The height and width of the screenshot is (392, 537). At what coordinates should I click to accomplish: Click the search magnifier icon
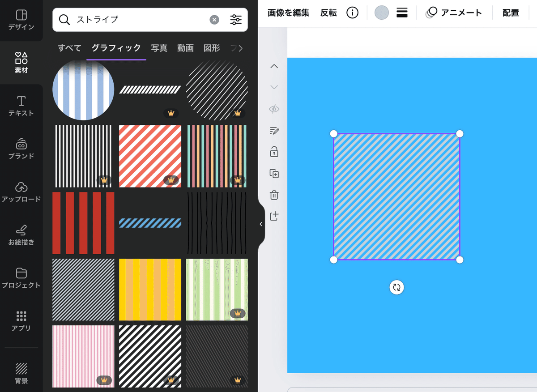pyautogui.click(x=64, y=20)
